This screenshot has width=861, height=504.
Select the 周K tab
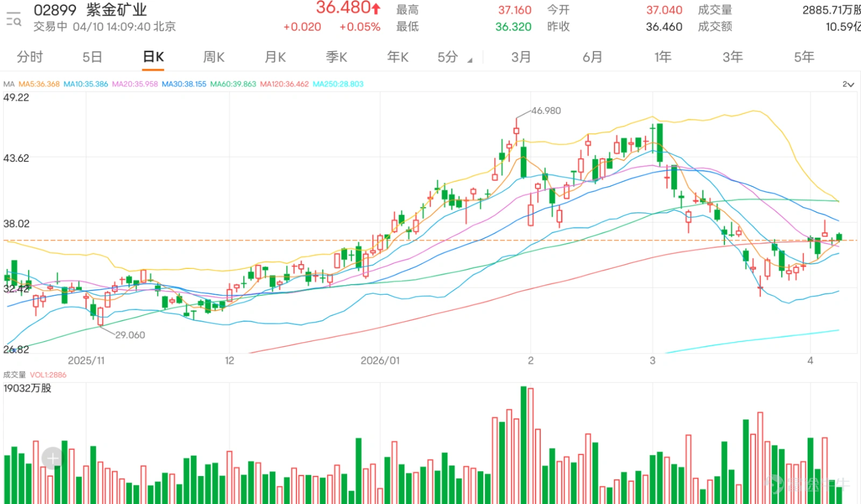(x=214, y=57)
